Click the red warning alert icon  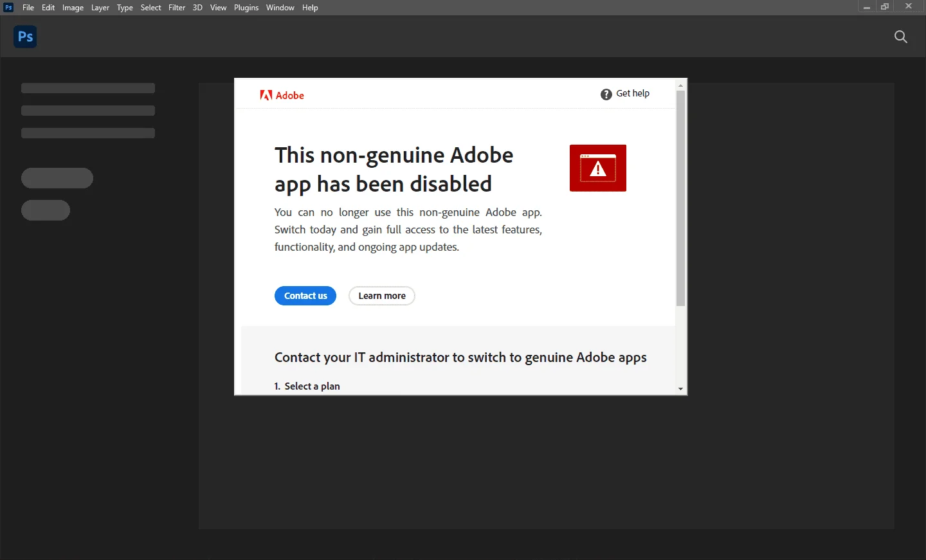coord(598,168)
